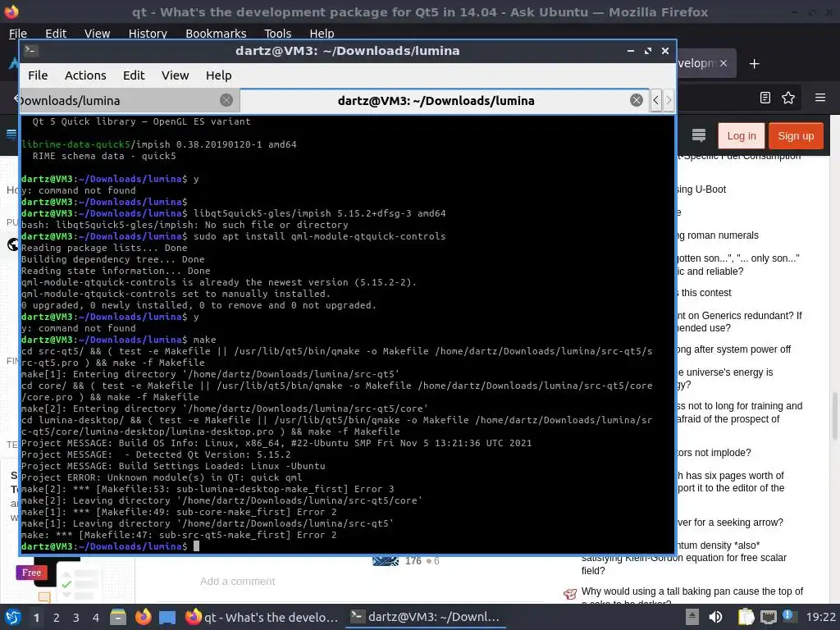Open roman numerals question link
Screen dimensions: 840x630
(x=717, y=235)
